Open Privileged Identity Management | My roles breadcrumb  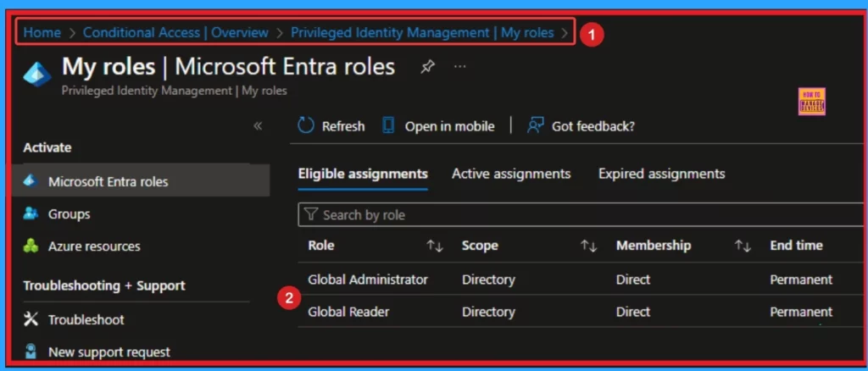(422, 33)
